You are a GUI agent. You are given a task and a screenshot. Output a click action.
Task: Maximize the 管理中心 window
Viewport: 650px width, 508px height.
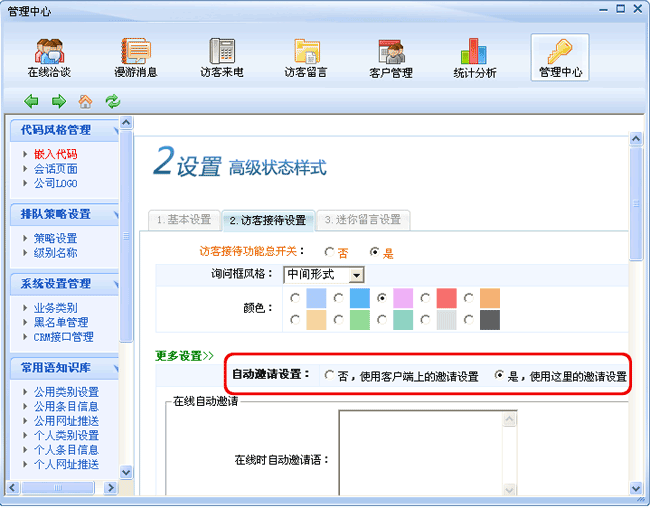pos(621,9)
